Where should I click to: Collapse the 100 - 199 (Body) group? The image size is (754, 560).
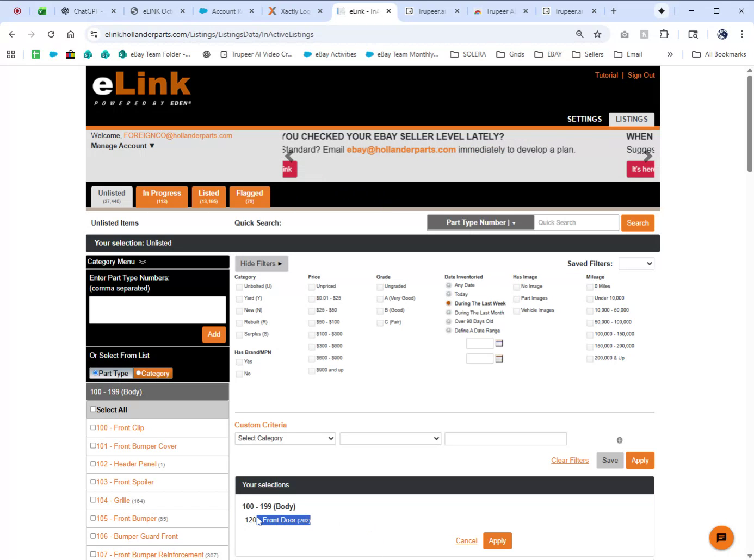(158, 391)
